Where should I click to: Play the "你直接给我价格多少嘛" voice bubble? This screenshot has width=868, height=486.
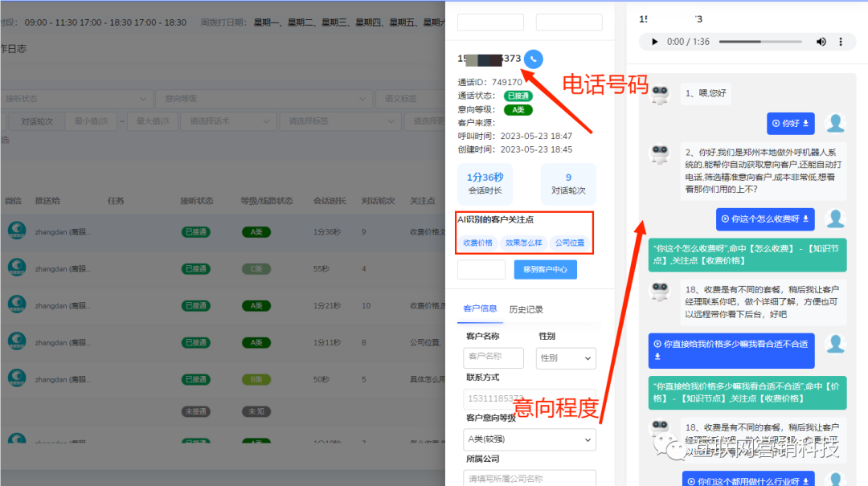point(657,344)
